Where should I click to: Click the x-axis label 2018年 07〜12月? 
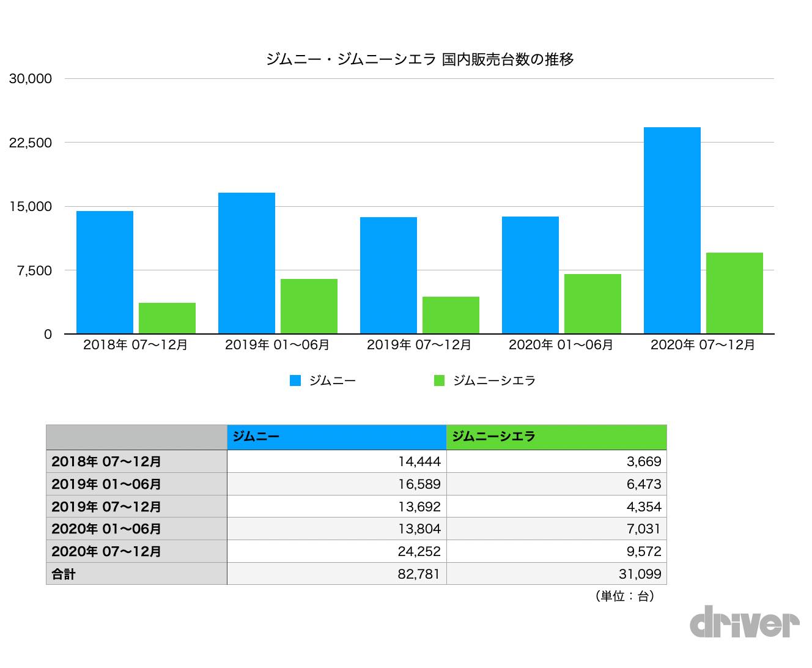[136, 345]
